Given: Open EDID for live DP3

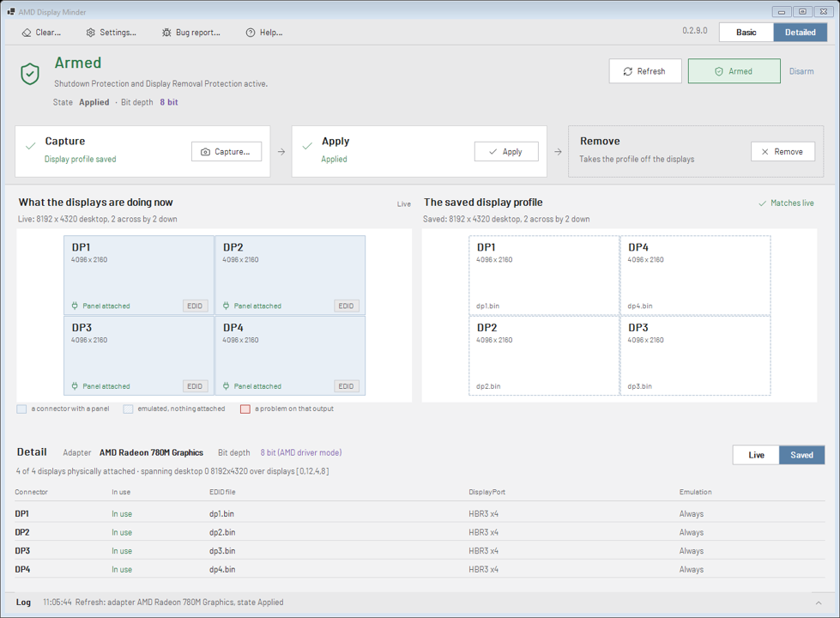Looking at the screenshot, I should pyautogui.click(x=195, y=386).
